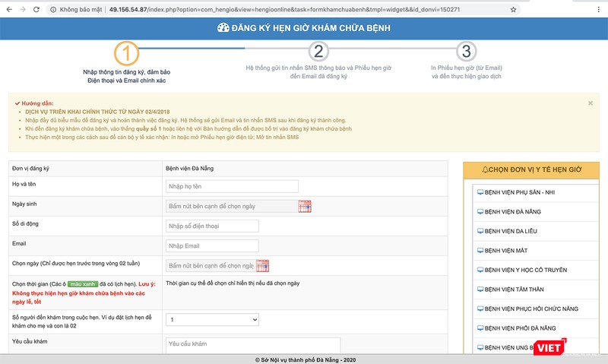This screenshot has width=608, height=364.
Task: Select BỆNH VIỆN ĐÀ NẴNG in the list
Action: pos(512,212)
